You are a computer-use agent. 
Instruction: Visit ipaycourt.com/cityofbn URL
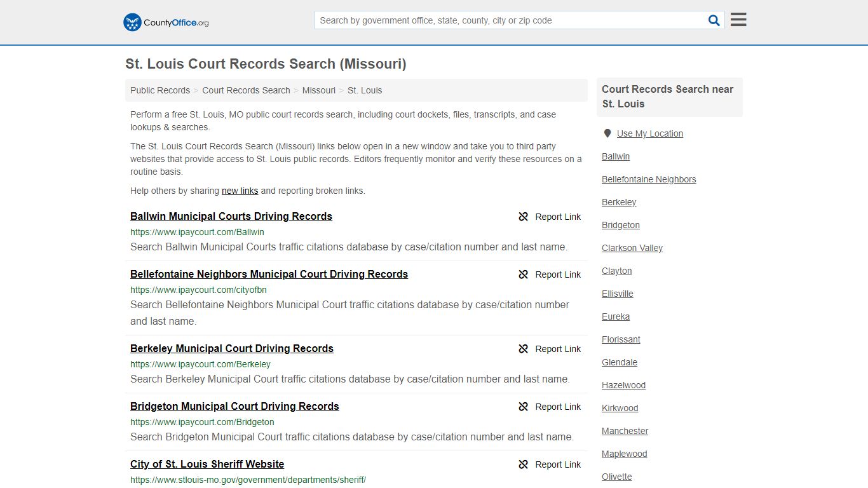(x=198, y=290)
